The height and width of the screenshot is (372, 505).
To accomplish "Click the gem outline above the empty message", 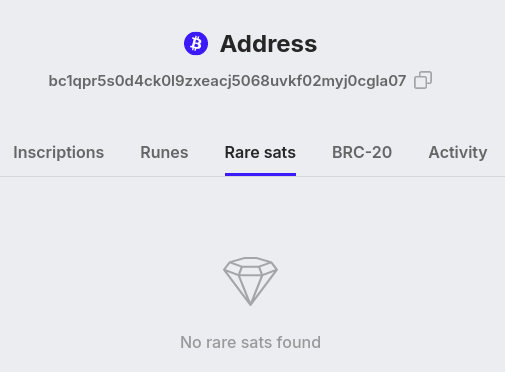I will click(250, 281).
